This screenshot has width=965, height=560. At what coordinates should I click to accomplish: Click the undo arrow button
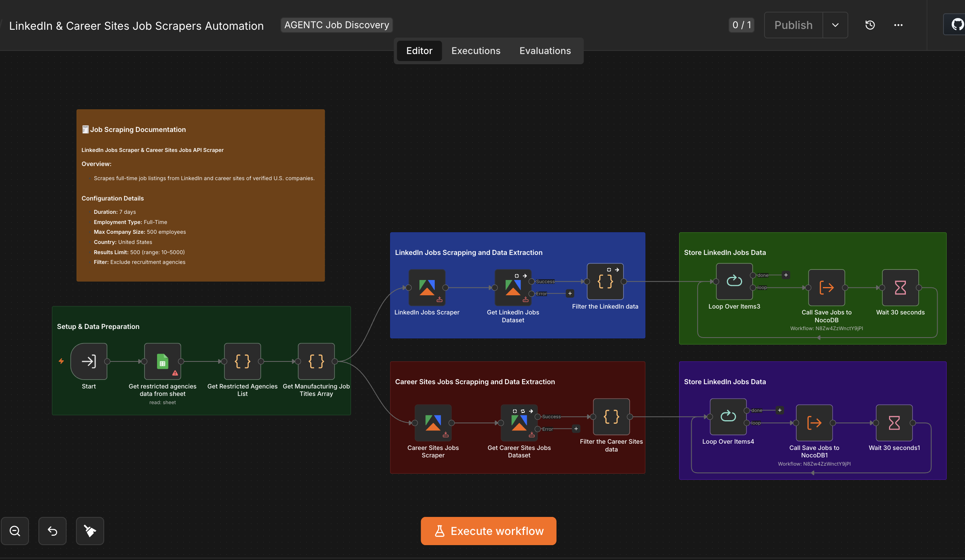click(52, 531)
